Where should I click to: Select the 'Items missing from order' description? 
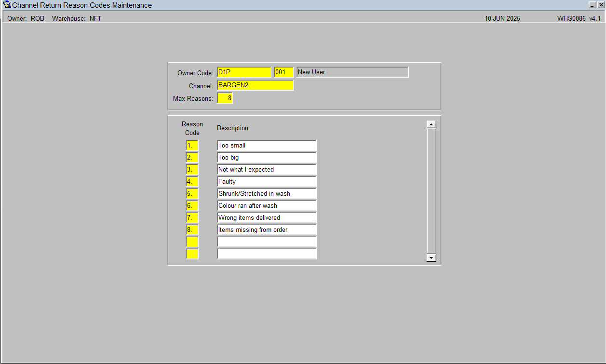[267, 230]
